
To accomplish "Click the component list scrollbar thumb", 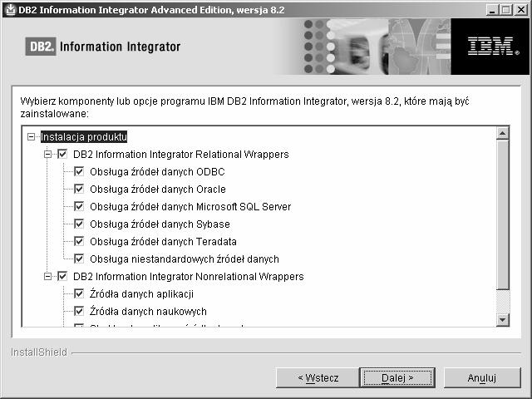I will pos(502,214).
